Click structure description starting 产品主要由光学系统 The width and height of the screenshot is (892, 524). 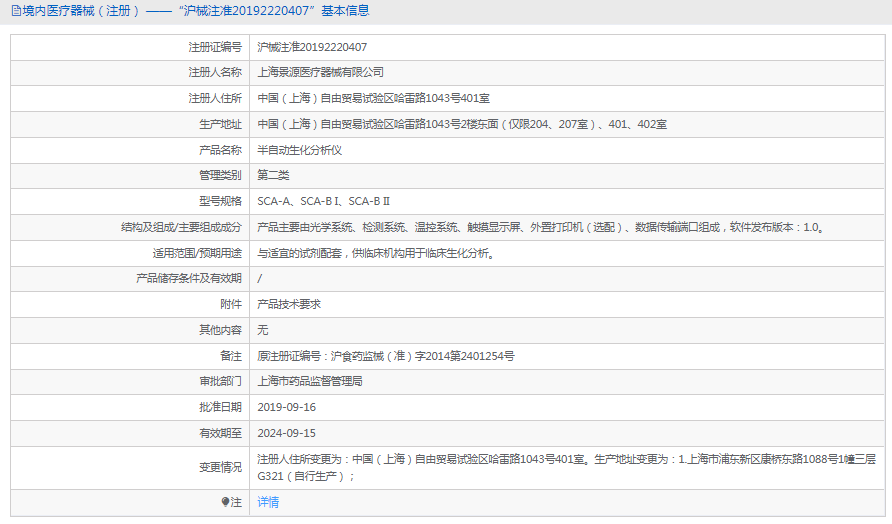pyautogui.click(x=540, y=228)
